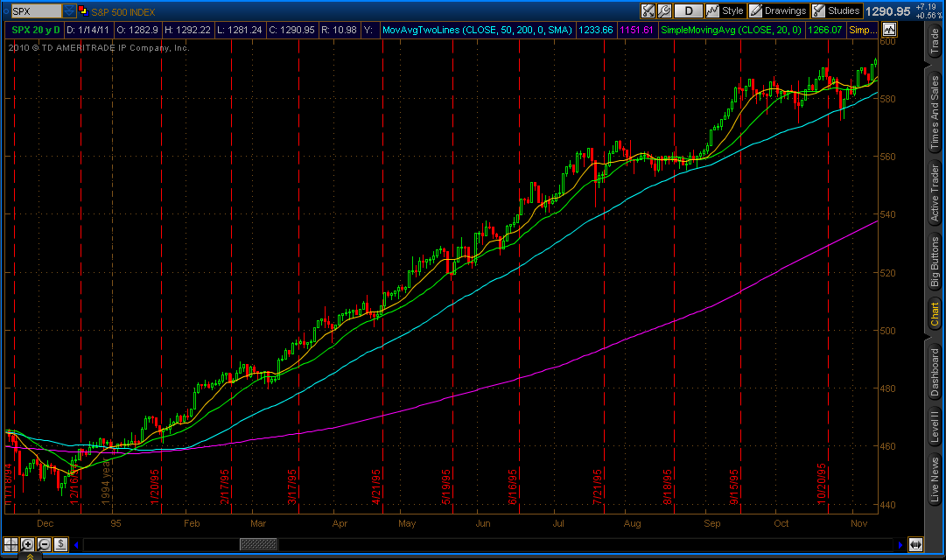Image resolution: width=946 pixels, height=560 pixels.
Task: Click the 10/20/95 expiration marker
Action: point(822,484)
